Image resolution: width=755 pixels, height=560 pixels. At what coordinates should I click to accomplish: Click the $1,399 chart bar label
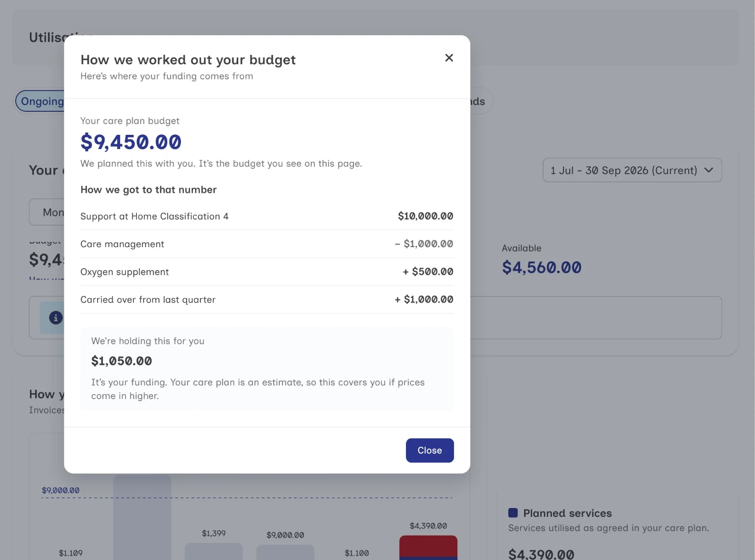(214, 533)
